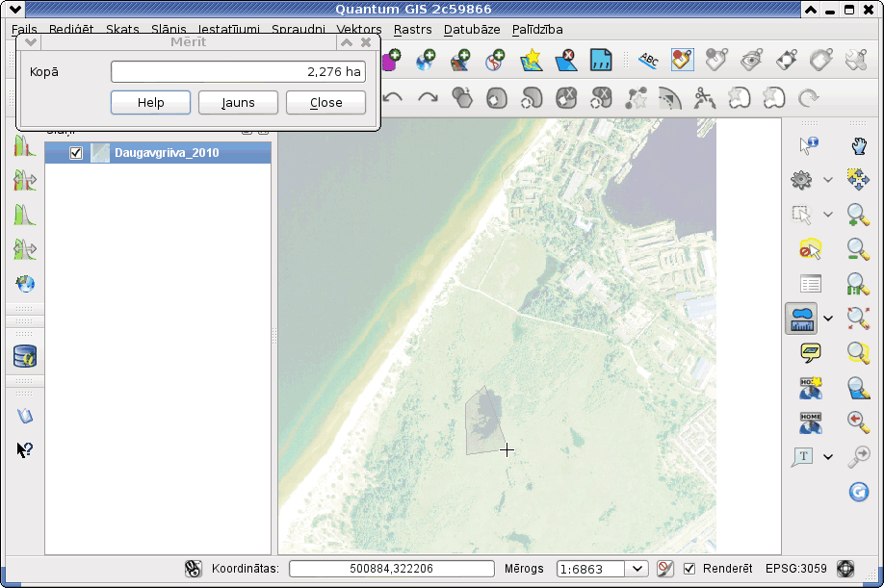This screenshot has height=588, width=884.
Task: Click stop rendering icon in status bar
Action: click(665, 569)
